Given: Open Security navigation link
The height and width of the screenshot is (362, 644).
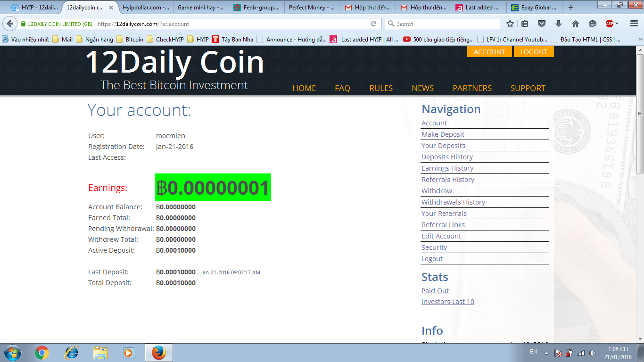Looking at the screenshot, I should click(434, 247).
